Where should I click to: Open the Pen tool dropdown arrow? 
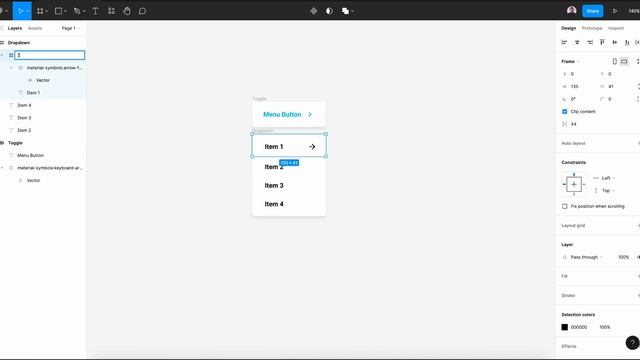point(84,11)
